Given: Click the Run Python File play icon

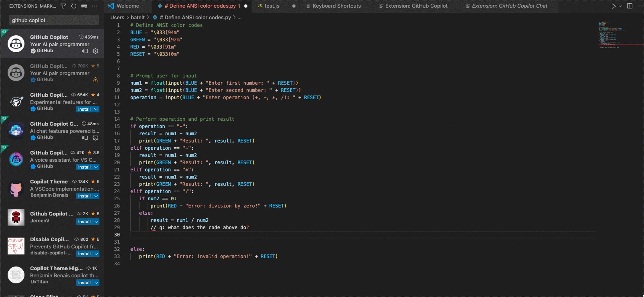Looking at the screenshot, I should pyautogui.click(x=614, y=6).
